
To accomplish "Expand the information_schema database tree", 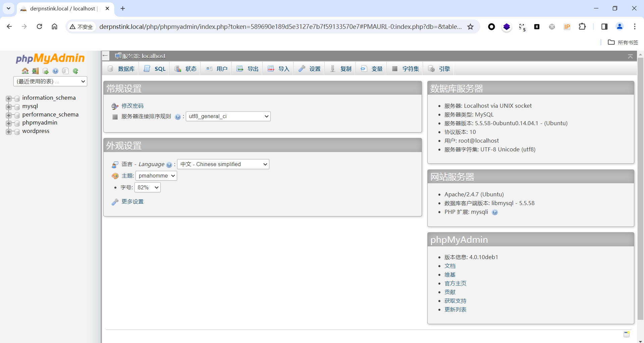I will [x=9, y=99].
